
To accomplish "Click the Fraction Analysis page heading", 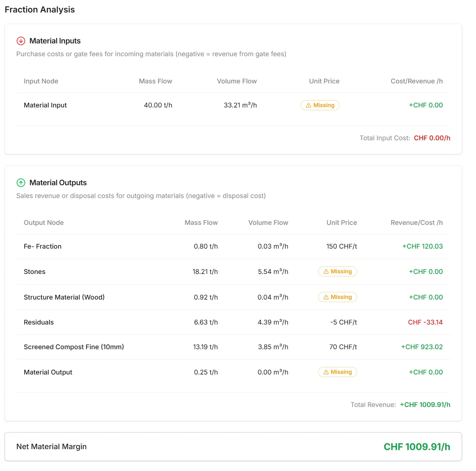I will tap(40, 10).
